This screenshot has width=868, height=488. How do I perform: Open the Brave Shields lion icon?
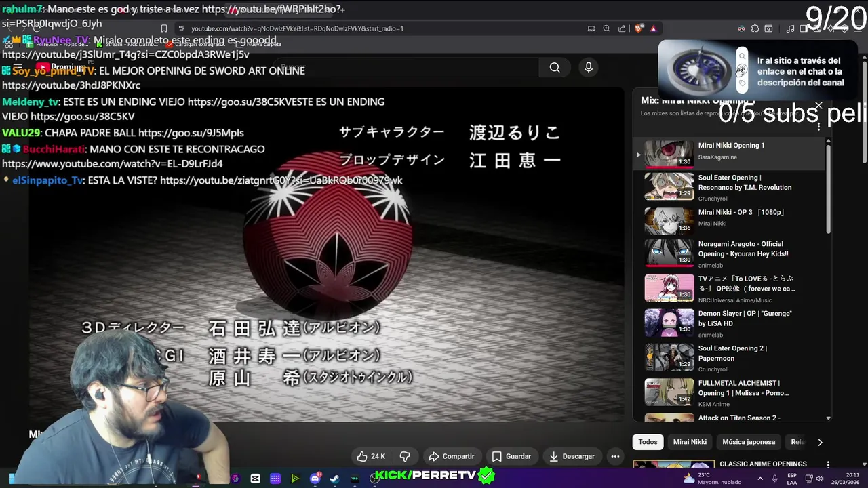click(x=639, y=28)
